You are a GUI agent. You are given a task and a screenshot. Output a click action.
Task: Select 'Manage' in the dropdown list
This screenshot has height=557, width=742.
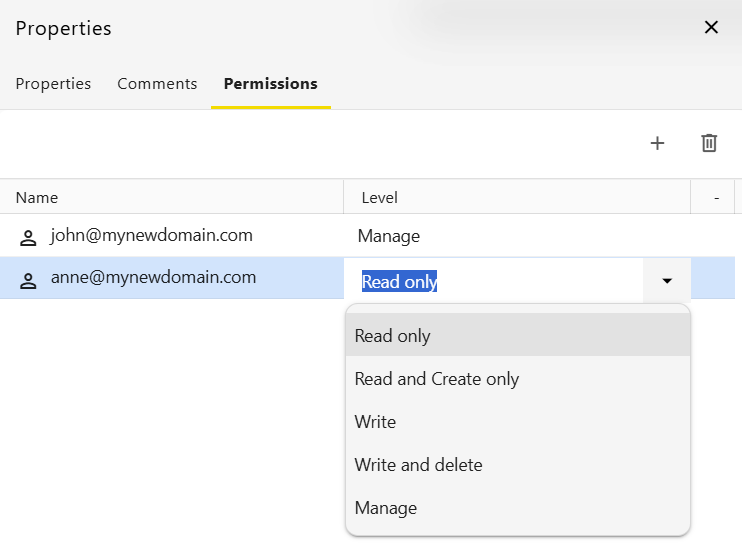518,508
